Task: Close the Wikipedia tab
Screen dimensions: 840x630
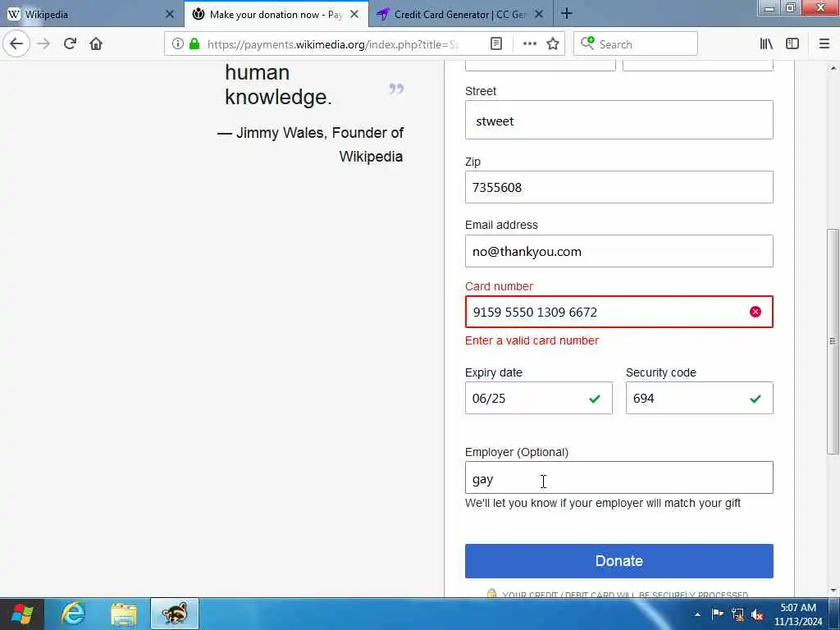Action: tap(170, 15)
